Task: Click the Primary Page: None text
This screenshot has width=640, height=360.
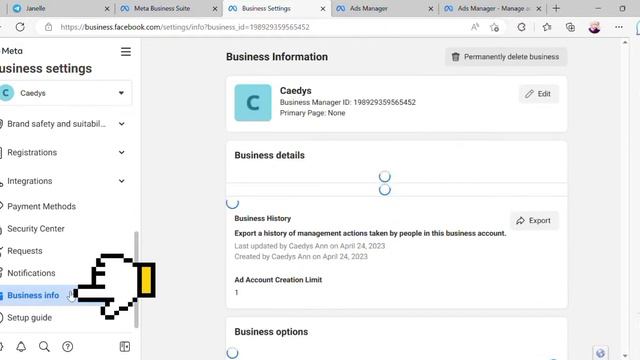Action: click(312, 113)
